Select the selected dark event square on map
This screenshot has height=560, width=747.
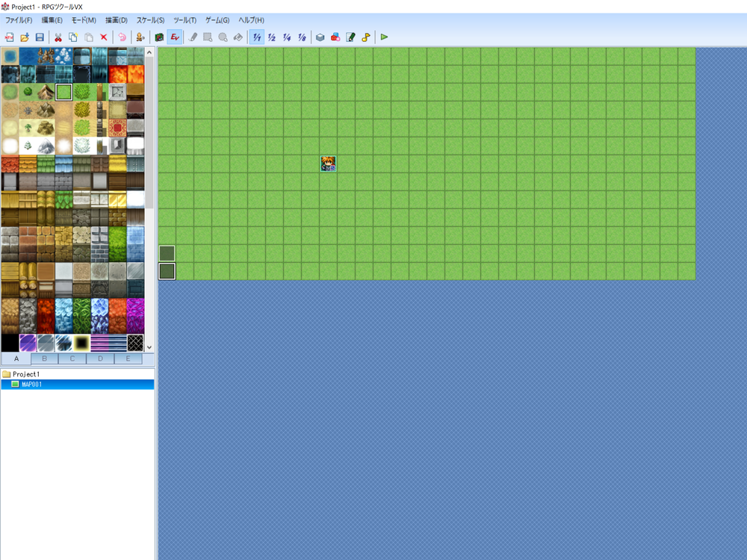point(167,272)
